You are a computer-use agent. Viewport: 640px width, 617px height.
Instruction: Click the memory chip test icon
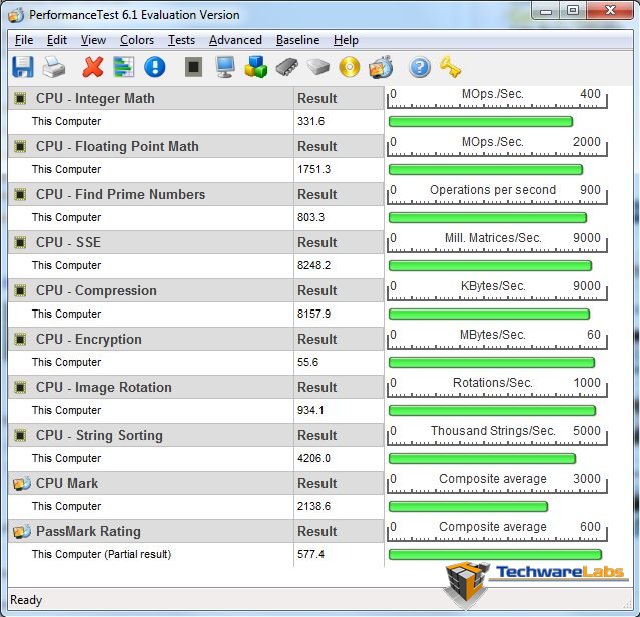pyautogui.click(x=287, y=67)
